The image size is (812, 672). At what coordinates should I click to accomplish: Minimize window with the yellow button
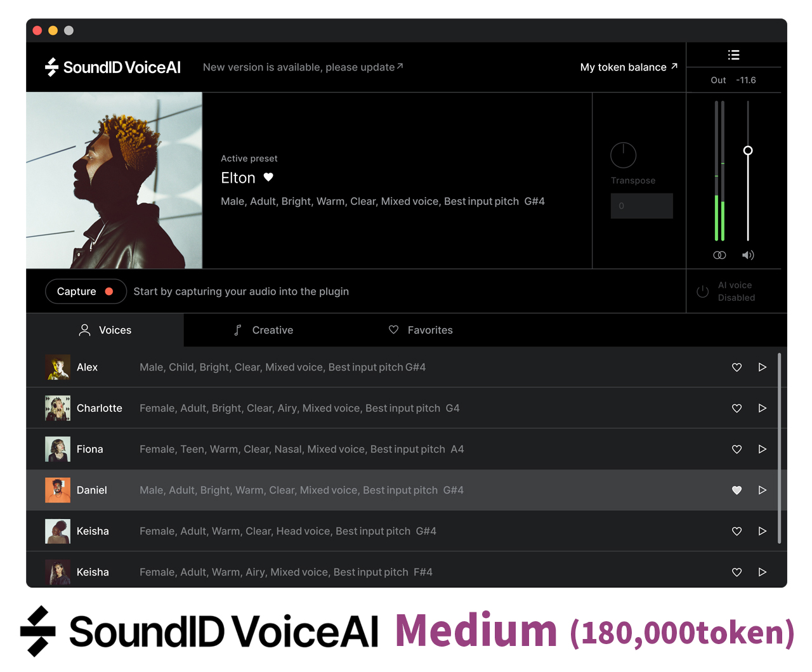tap(53, 30)
